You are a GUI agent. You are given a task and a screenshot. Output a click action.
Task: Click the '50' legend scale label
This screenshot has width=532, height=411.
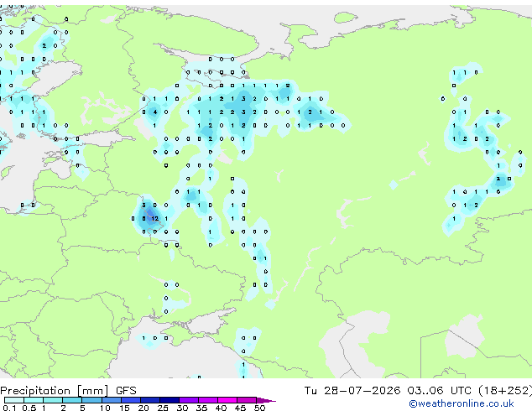click(x=259, y=408)
